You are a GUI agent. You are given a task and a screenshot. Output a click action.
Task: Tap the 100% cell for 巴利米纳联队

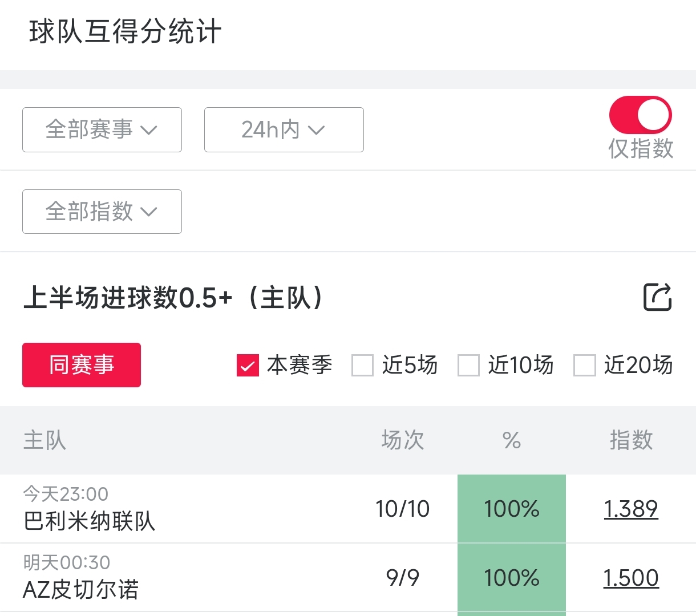click(511, 509)
